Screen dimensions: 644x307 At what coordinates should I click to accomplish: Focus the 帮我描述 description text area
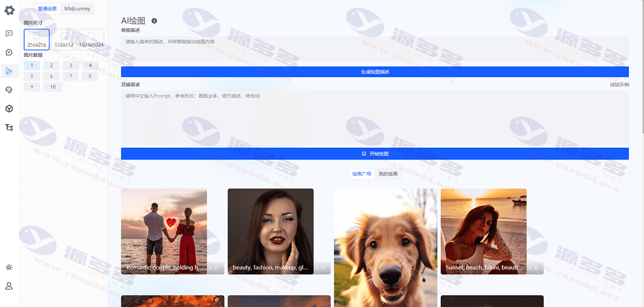(375, 49)
